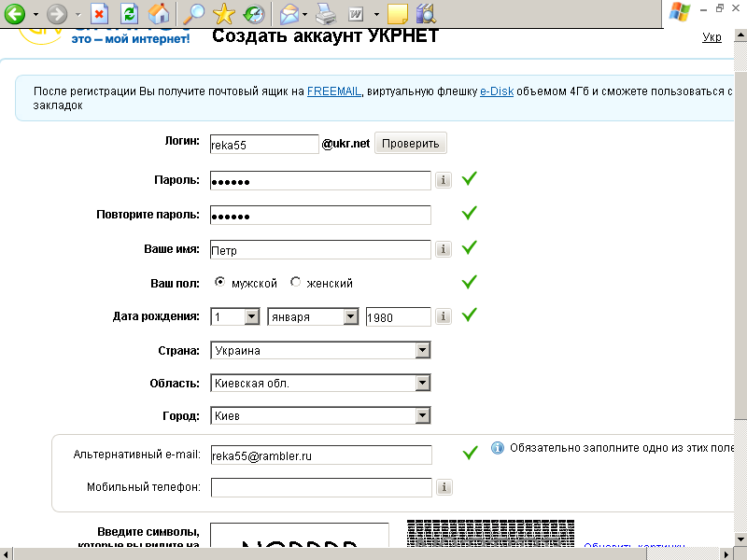Open the Mail envelope toolbar icon
The width and height of the screenshot is (747, 560).
(x=289, y=14)
